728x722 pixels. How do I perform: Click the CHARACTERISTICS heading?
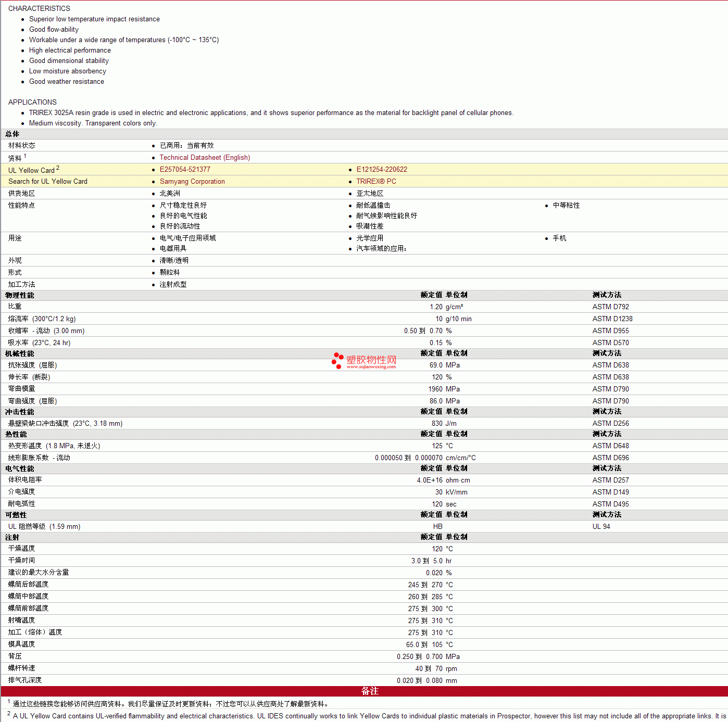[x=39, y=9]
